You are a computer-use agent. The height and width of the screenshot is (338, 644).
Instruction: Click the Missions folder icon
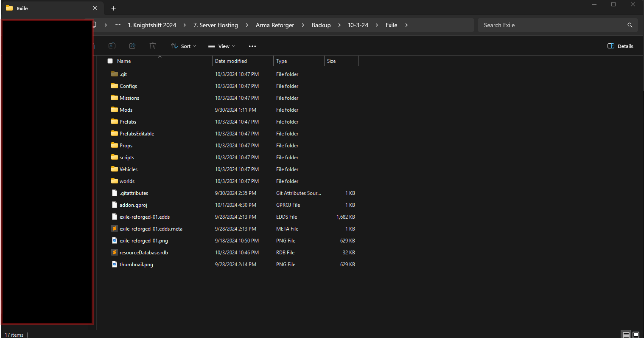(114, 98)
